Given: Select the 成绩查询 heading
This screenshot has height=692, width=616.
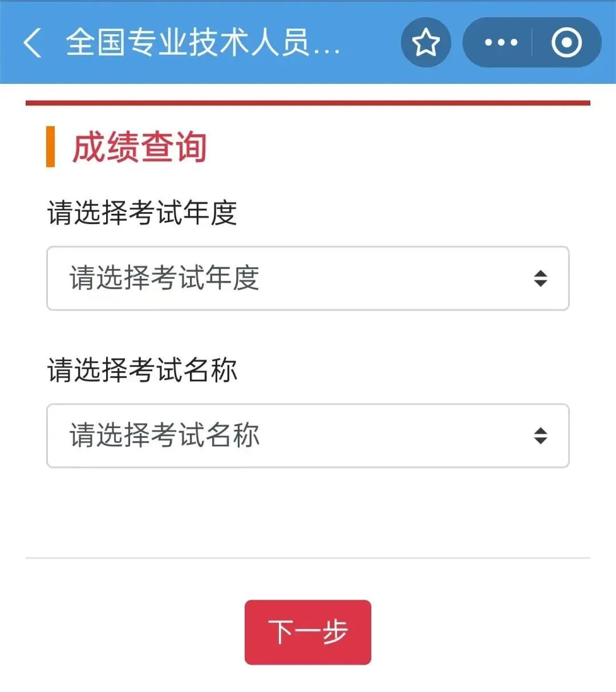Looking at the screenshot, I should [x=139, y=147].
